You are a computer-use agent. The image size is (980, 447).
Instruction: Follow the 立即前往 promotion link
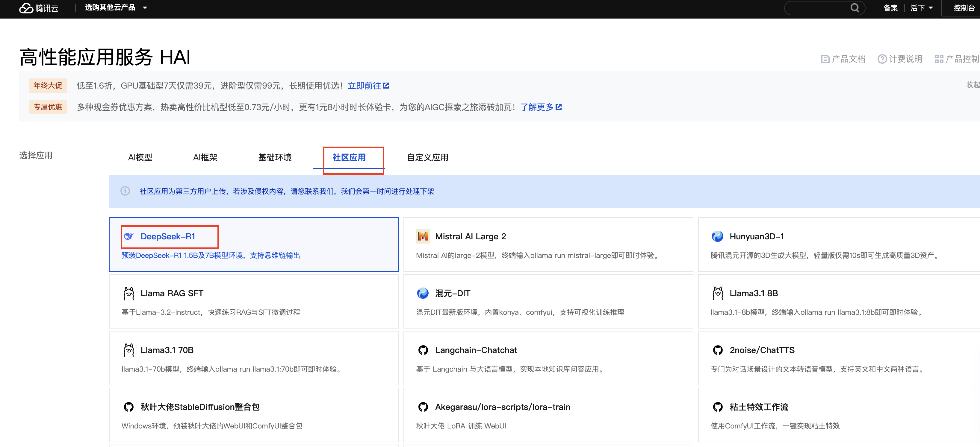[368, 86]
